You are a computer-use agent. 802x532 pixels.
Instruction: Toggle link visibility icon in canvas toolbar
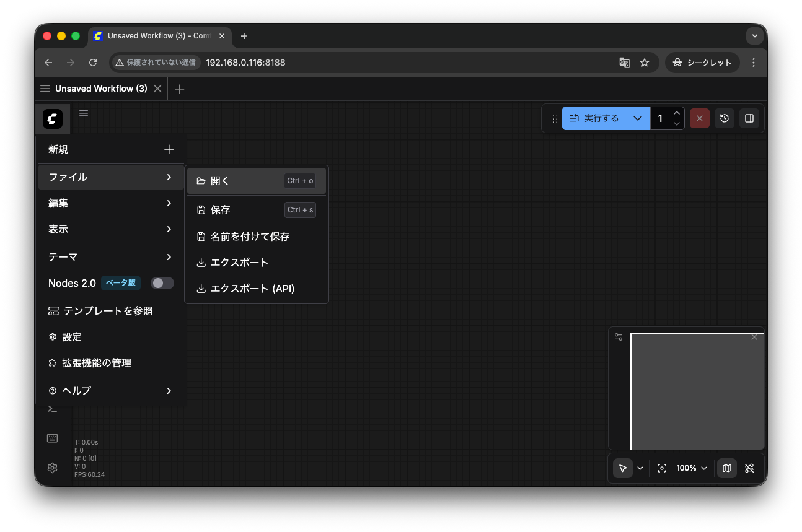[x=749, y=468]
